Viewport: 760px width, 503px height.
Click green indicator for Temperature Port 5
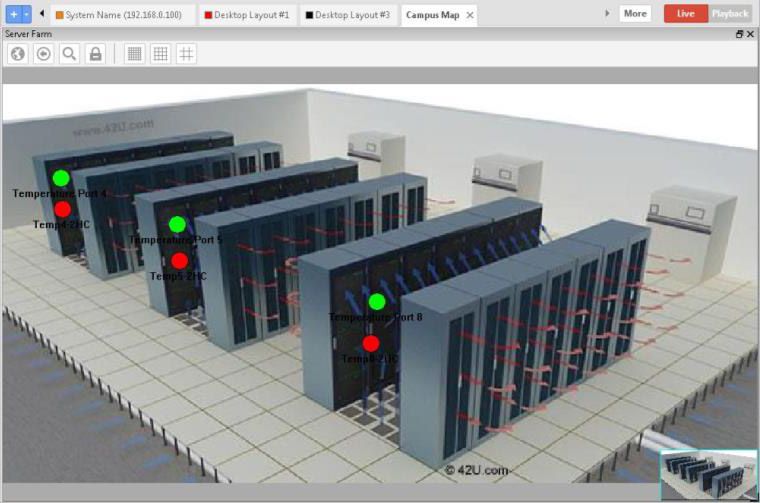pyautogui.click(x=177, y=224)
